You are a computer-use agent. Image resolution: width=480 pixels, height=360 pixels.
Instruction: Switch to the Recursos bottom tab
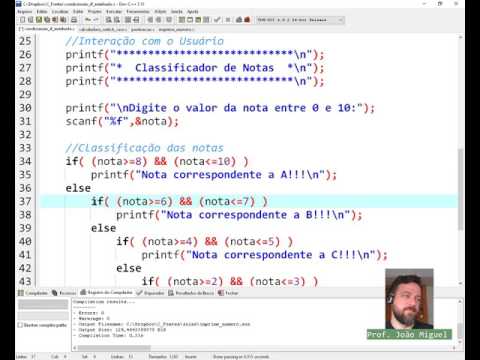[x=64, y=293]
